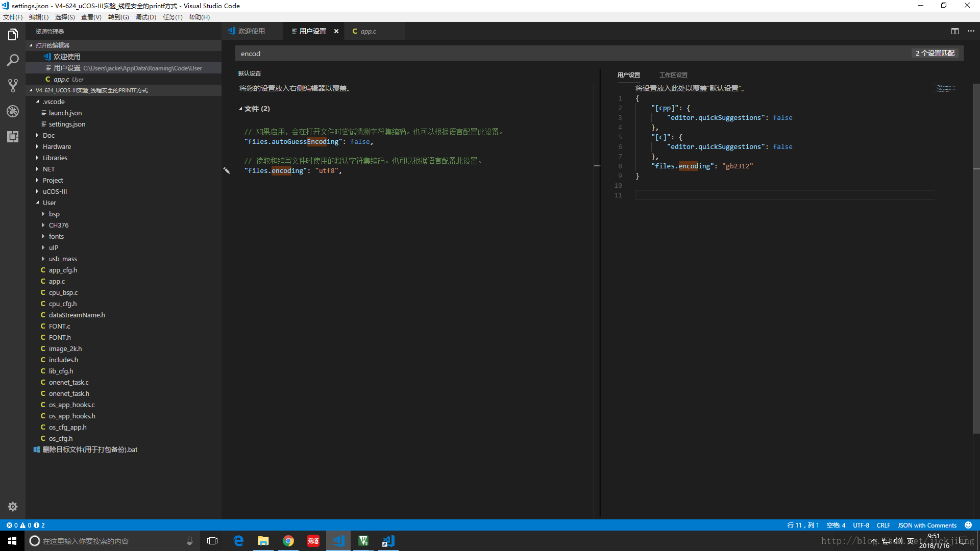Open the Extensions view in activity bar
This screenshot has width=980, height=551.
coord(13,137)
